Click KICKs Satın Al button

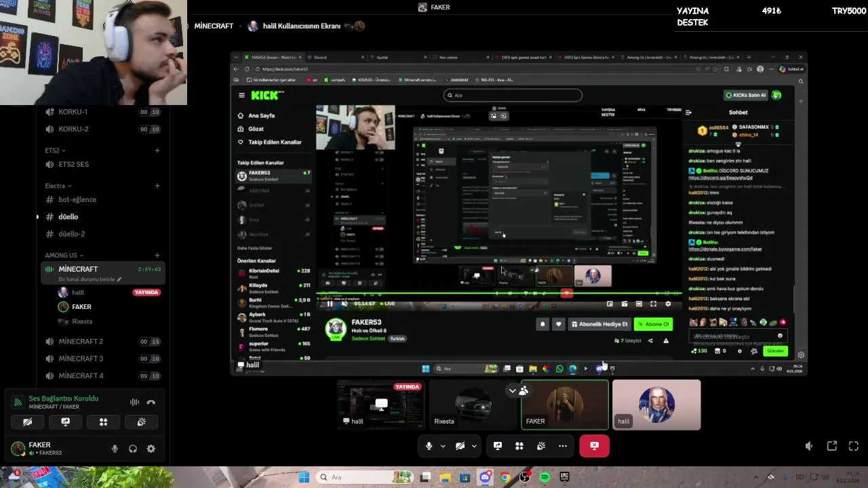pyautogui.click(x=747, y=96)
